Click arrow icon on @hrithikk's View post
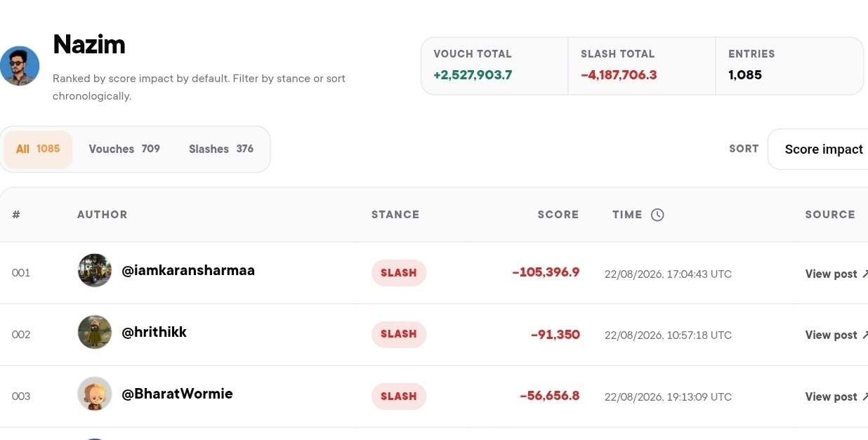Screen dimensions: 868x440 (864, 335)
